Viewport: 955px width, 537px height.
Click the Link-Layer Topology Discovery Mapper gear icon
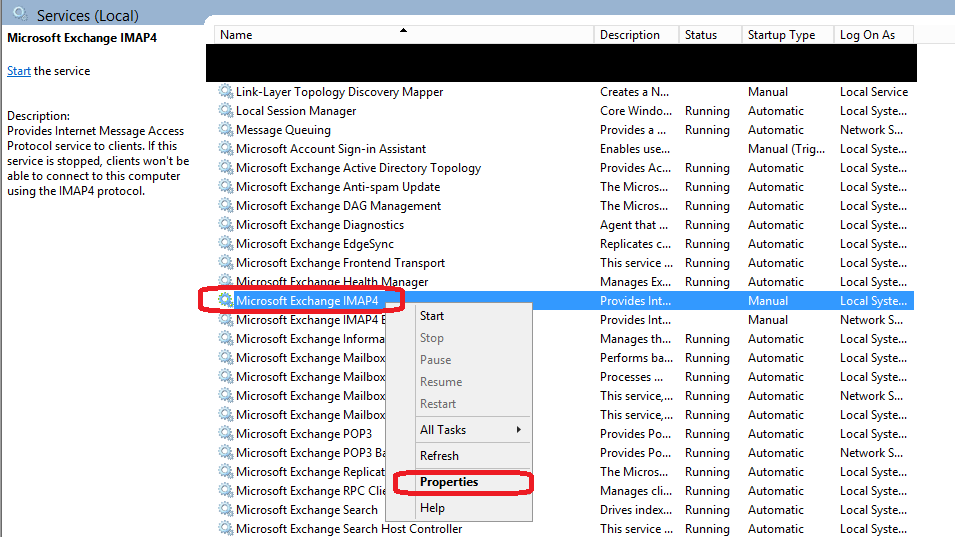pyautogui.click(x=226, y=91)
